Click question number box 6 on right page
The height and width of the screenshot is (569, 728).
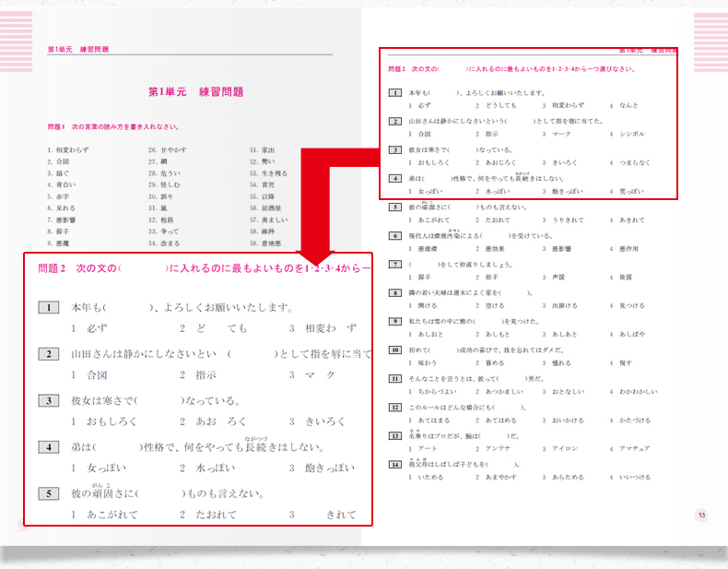394,235
